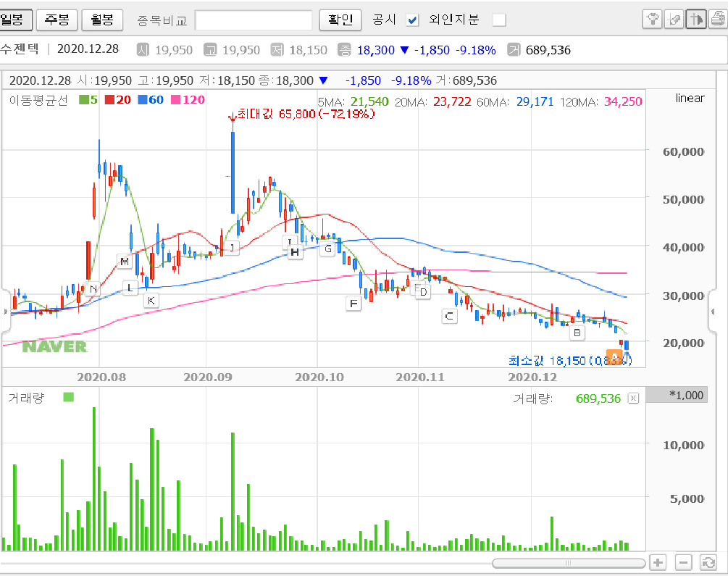Click the 2020.10 axis label

[x=319, y=377]
